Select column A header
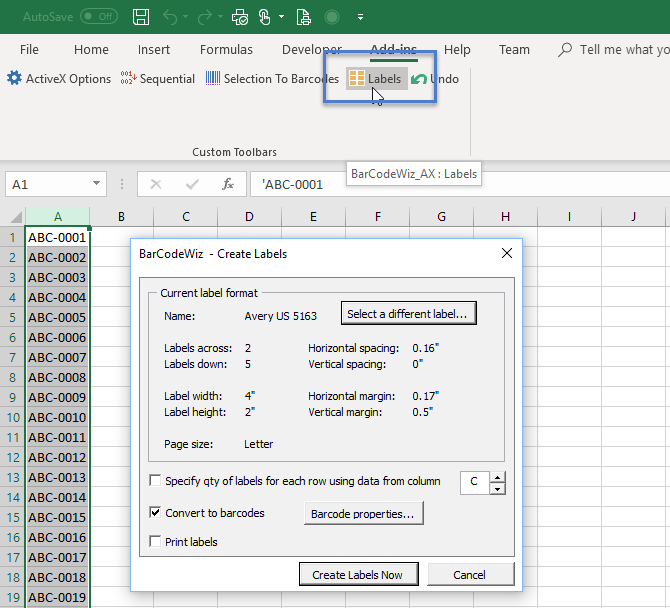The height and width of the screenshot is (608, 670). coord(58,217)
